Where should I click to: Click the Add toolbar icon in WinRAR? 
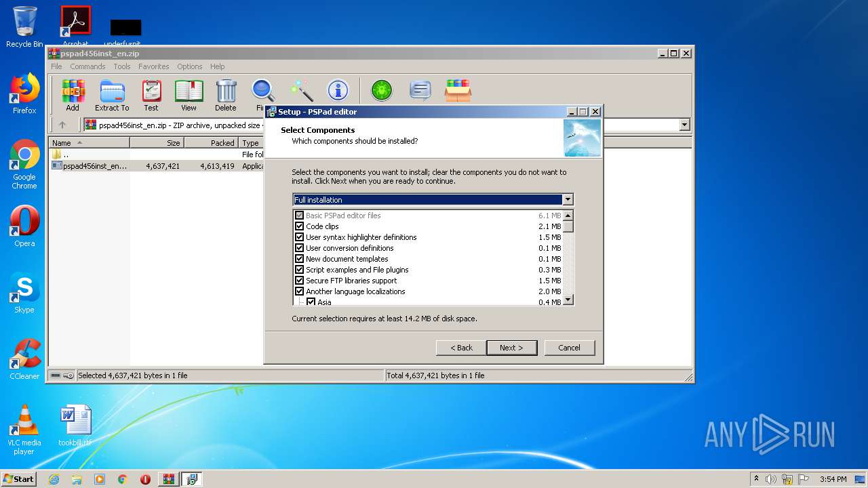pyautogui.click(x=73, y=95)
